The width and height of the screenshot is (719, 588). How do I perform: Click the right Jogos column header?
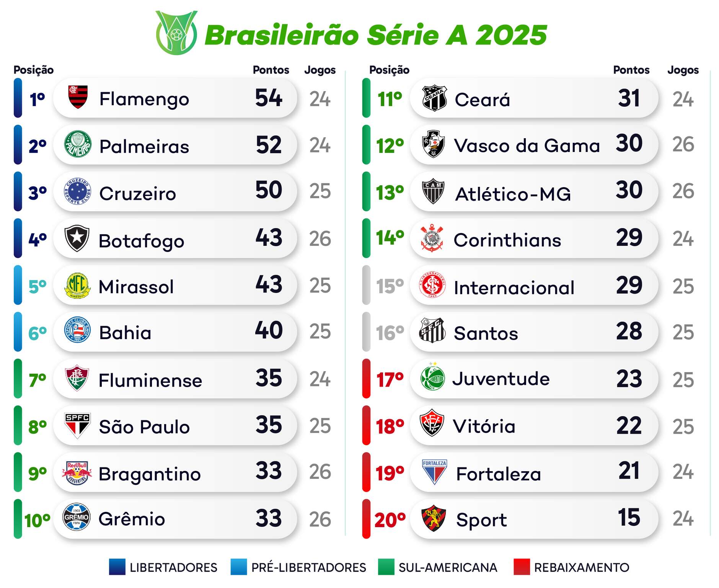[x=683, y=70]
